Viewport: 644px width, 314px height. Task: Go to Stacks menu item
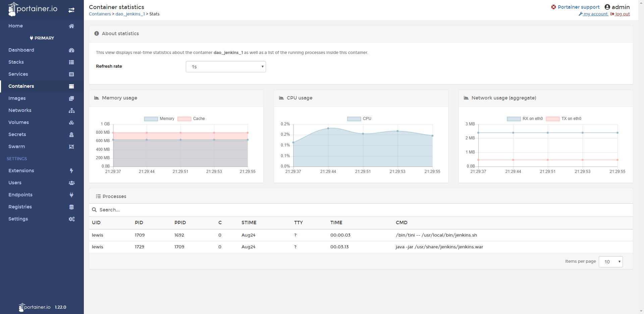tap(16, 62)
